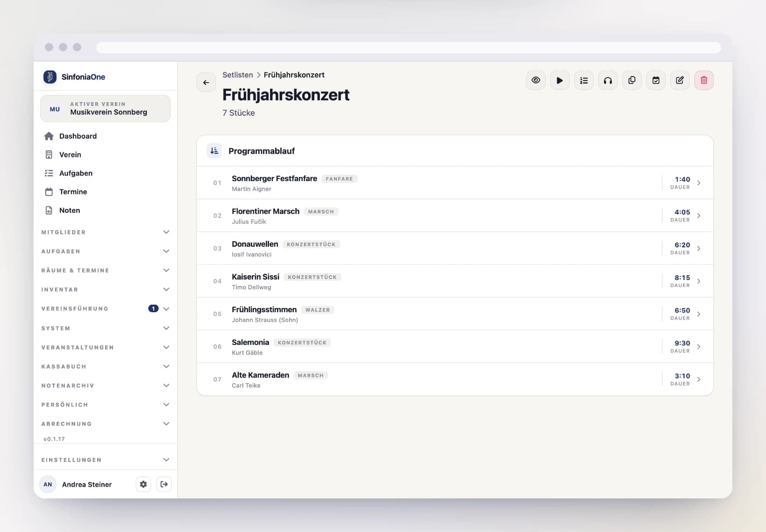Go back using the left arrow button
This screenshot has width=766, height=532.
pyautogui.click(x=206, y=83)
